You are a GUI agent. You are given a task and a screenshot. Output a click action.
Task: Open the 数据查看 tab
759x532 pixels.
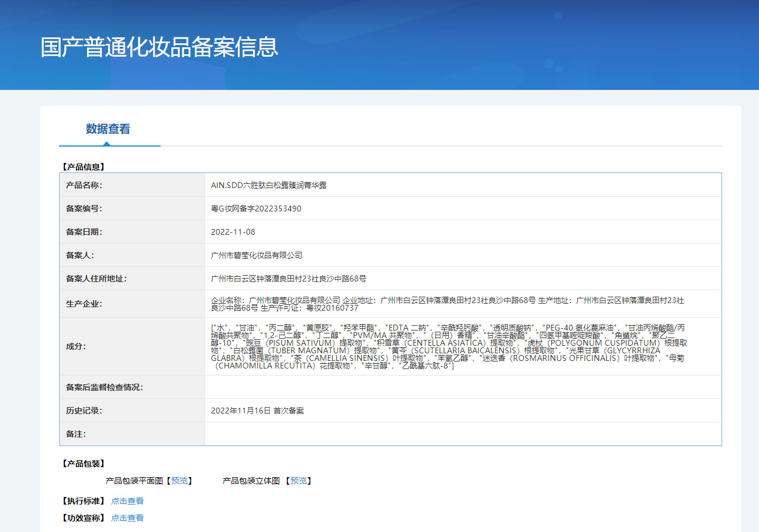tap(109, 129)
